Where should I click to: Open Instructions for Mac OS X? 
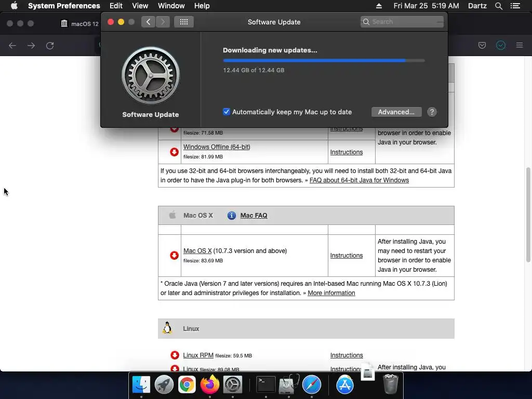point(347,256)
